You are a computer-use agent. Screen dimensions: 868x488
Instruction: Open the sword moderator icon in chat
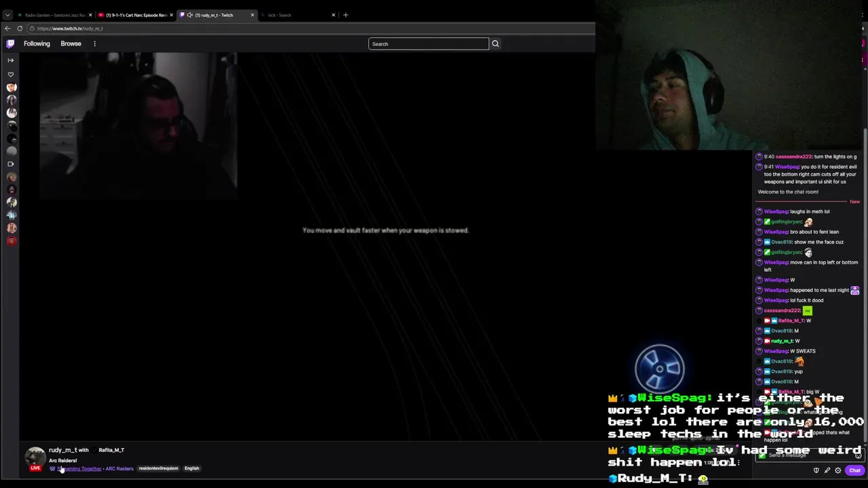827,470
